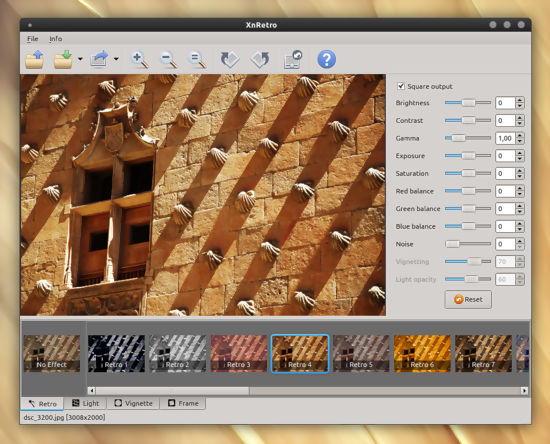Click the main image preview

point(203,195)
